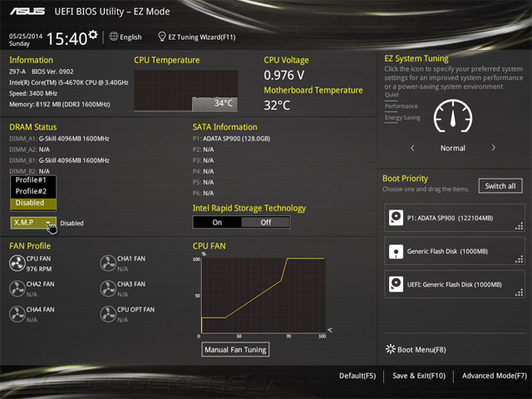This screenshot has width=532, height=399.
Task: Open Manual Fan Tuning
Action: point(235,349)
